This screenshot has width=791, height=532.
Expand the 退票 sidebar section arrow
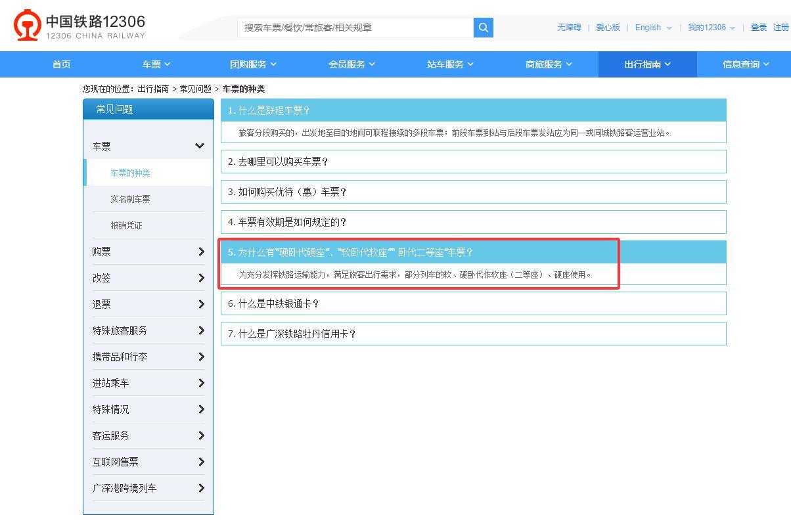pos(201,304)
